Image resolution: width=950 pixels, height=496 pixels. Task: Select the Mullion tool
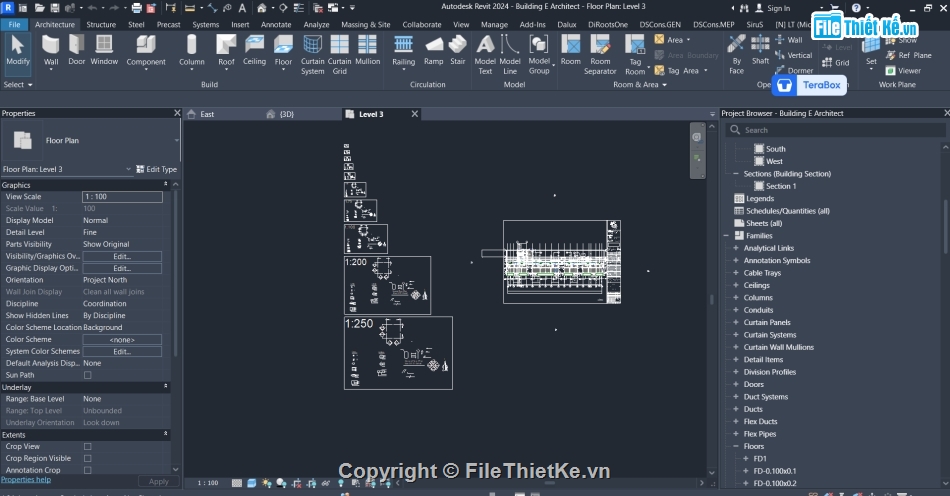367,50
